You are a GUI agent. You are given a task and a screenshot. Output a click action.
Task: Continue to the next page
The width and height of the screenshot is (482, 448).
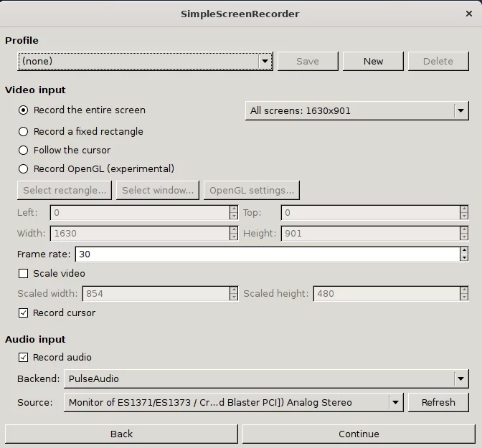point(359,434)
